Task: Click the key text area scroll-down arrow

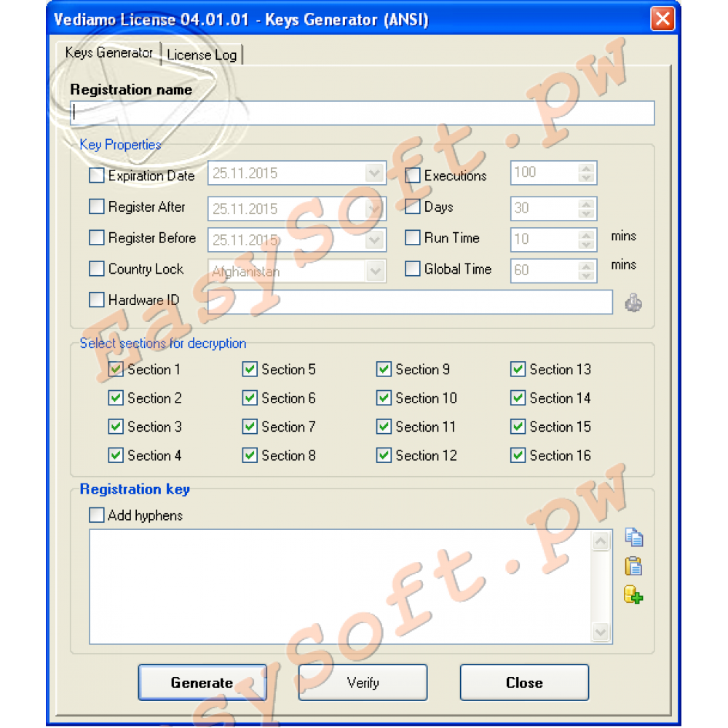Action: [601, 632]
